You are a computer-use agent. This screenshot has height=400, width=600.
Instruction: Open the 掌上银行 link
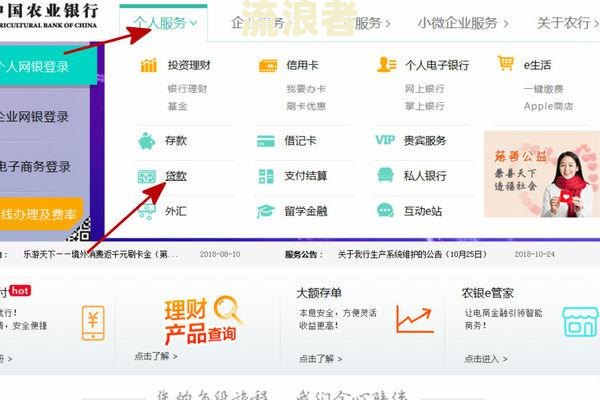(x=424, y=106)
